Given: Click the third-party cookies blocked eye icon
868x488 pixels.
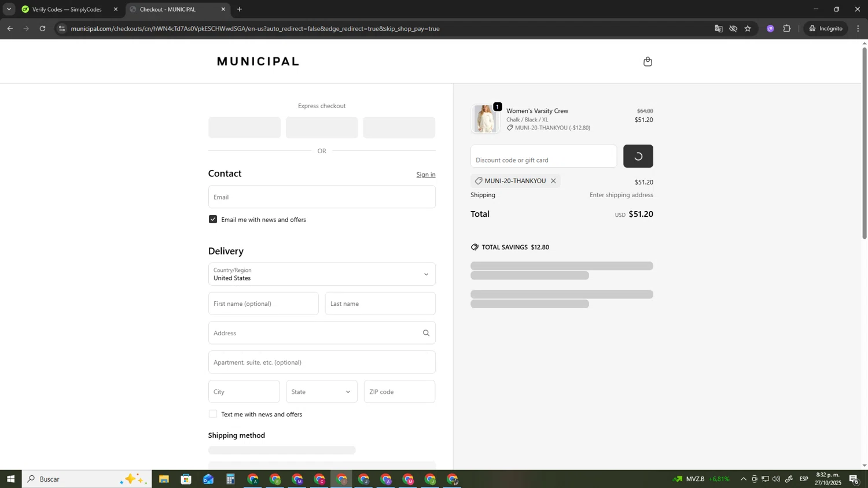Looking at the screenshot, I should pos(733,28).
